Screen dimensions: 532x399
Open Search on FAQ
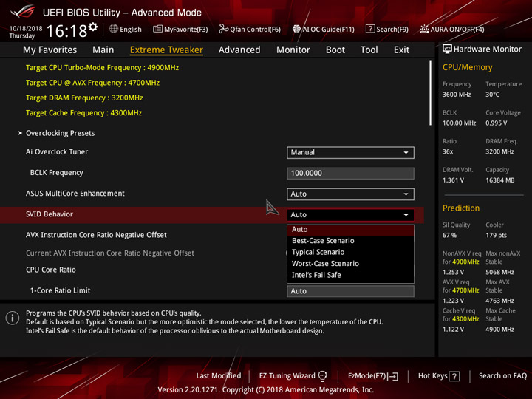[502, 375]
